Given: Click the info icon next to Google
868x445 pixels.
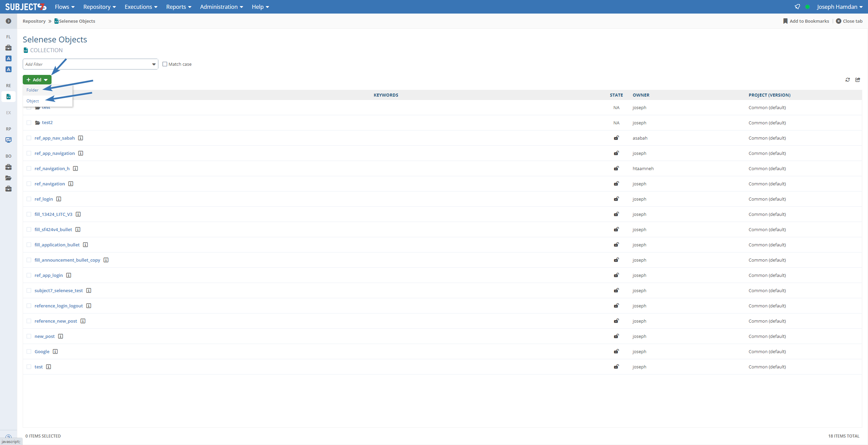Looking at the screenshot, I should [x=55, y=351].
